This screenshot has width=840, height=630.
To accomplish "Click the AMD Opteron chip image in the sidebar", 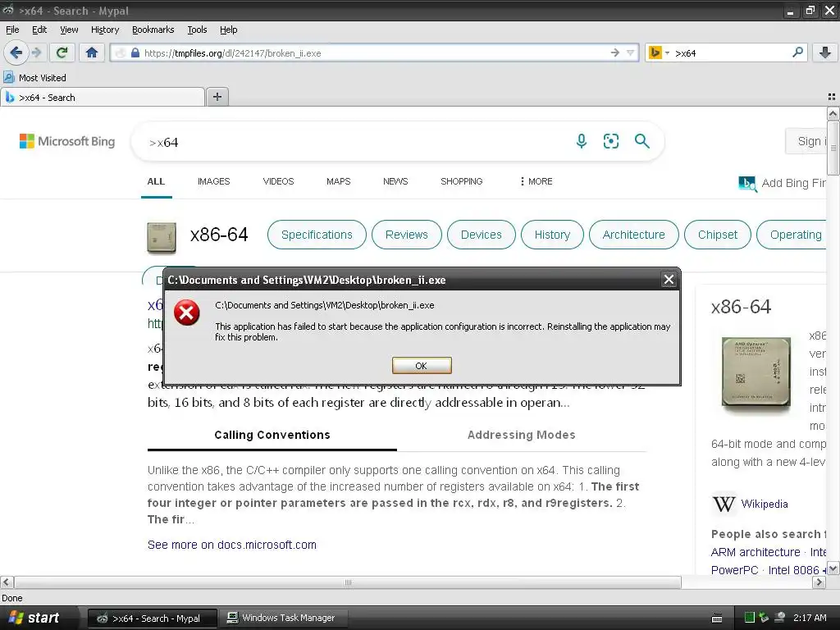I will point(756,372).
